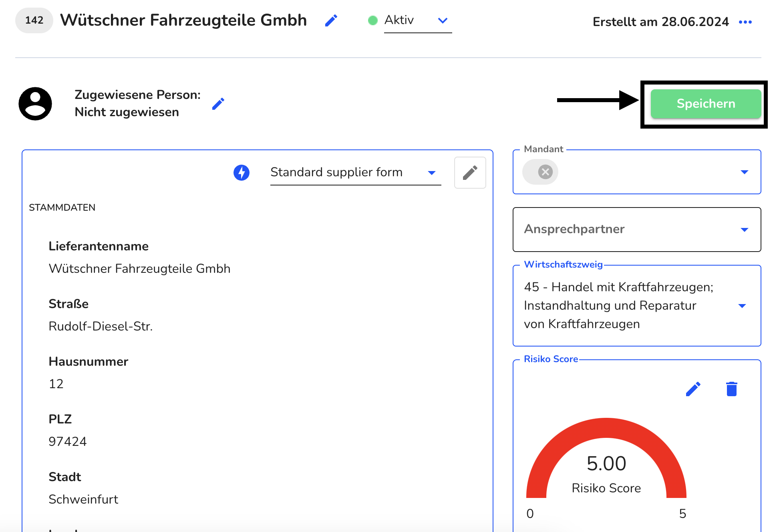Click the edit pencil icon next to supplier name
The image size is (781, 532).
[330, 21]
